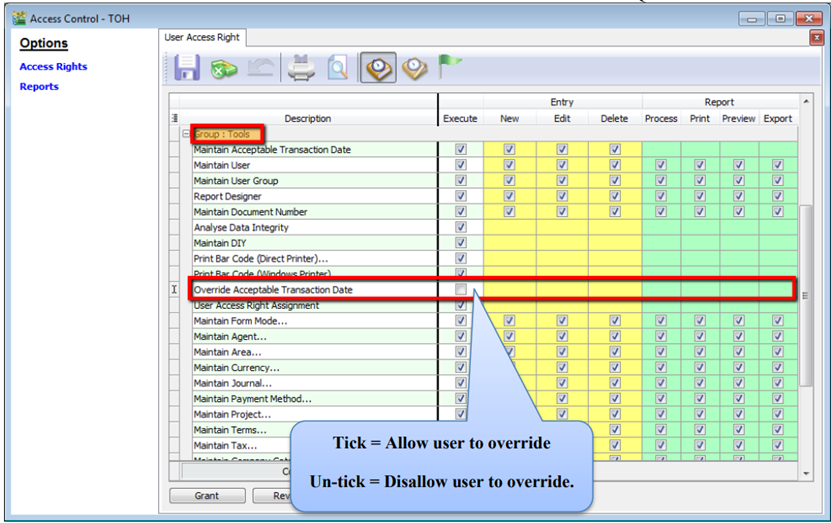Click the second clock-box toolbar icon
831x523 pixels.
click(415, 68)
